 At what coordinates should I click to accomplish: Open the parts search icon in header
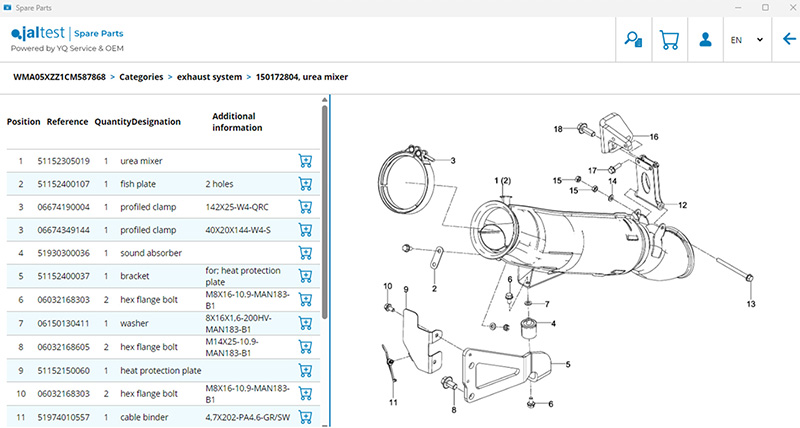tap(633, 41)
